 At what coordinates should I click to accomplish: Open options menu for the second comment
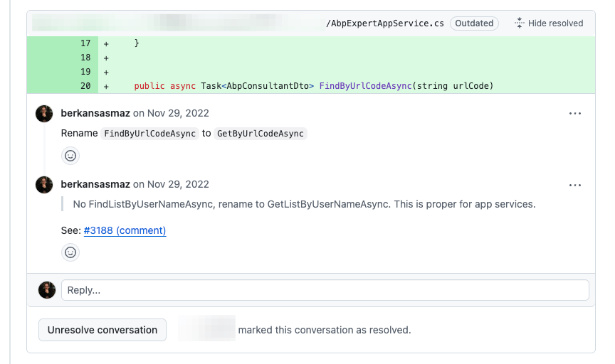(x=575, y=185)
